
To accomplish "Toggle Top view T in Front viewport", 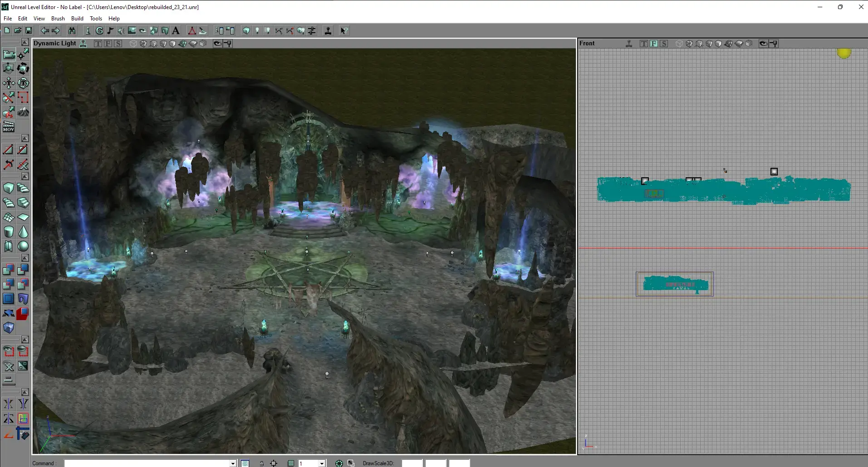I will pos(644,44).
